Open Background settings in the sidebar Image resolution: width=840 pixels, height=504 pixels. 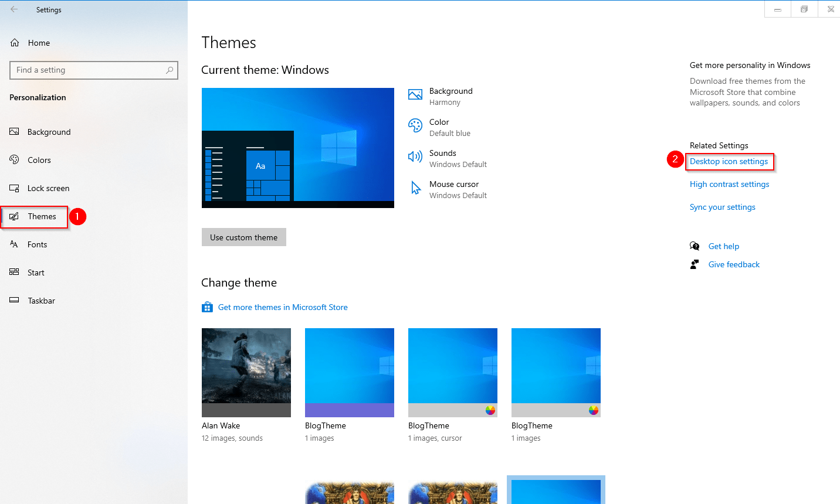coord(49,131)
